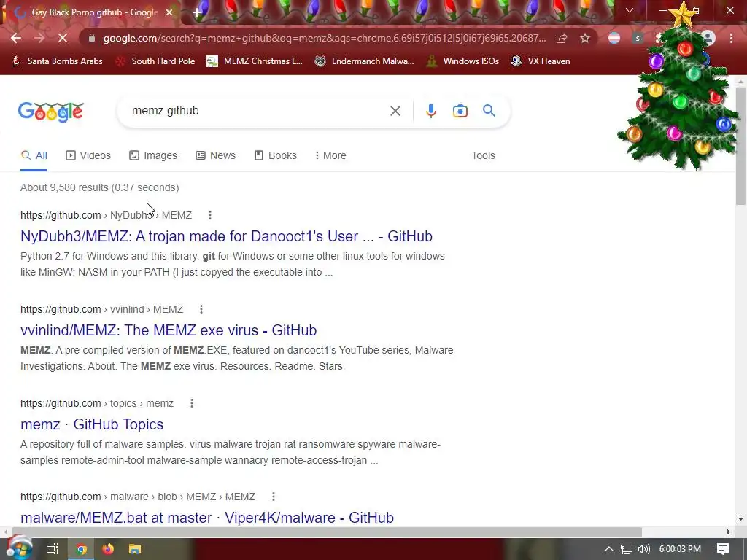Open the South Hard Pole bookmark

click(x=155, y=61)
